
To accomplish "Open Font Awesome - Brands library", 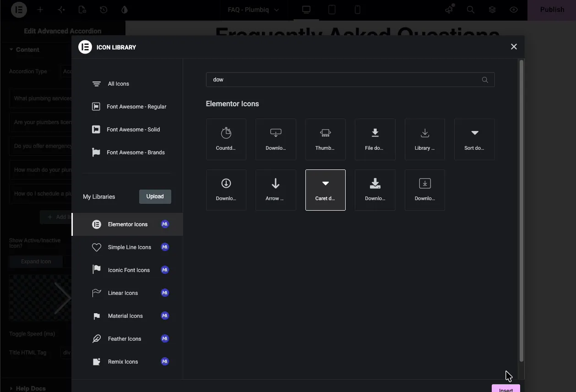I will click(x=127, y=152).
